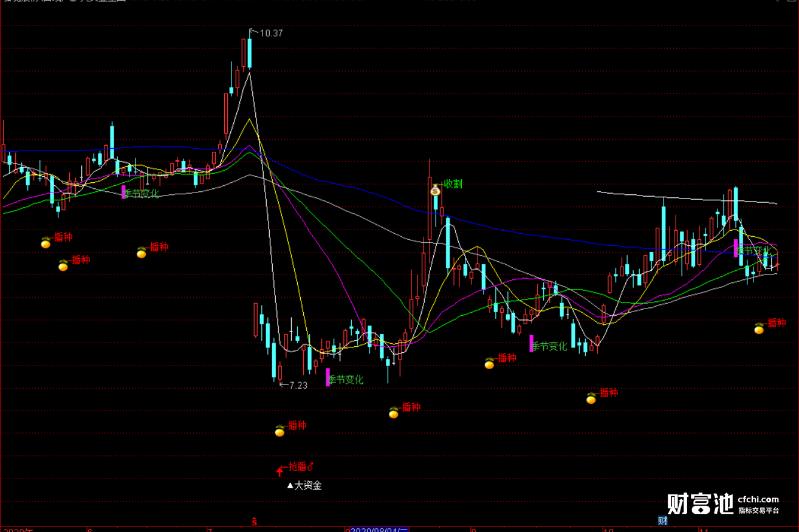Click the 播种 orange icon directly above 抢播
Screen dimensions: 799x532
280,431
